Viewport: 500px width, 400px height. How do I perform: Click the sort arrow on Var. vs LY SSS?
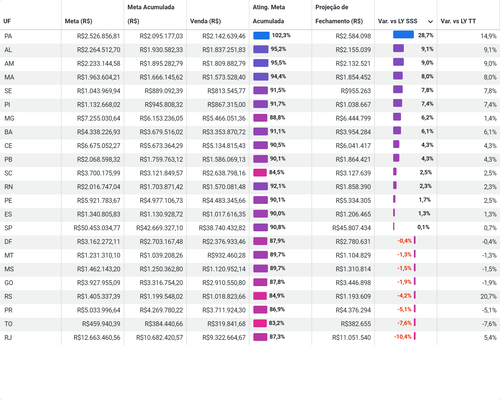(x=430, y=21)
